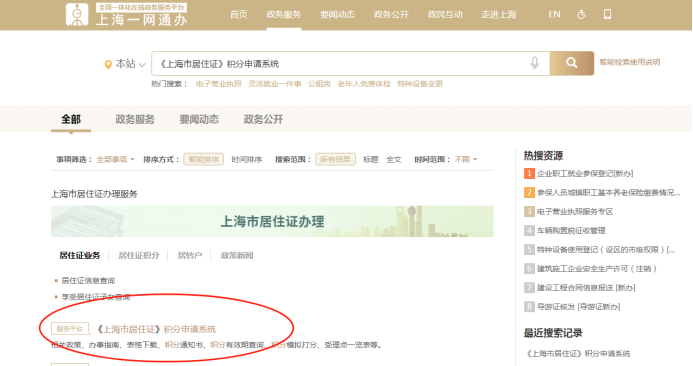Switch to the 政务公开 results tab

[263, 119]
